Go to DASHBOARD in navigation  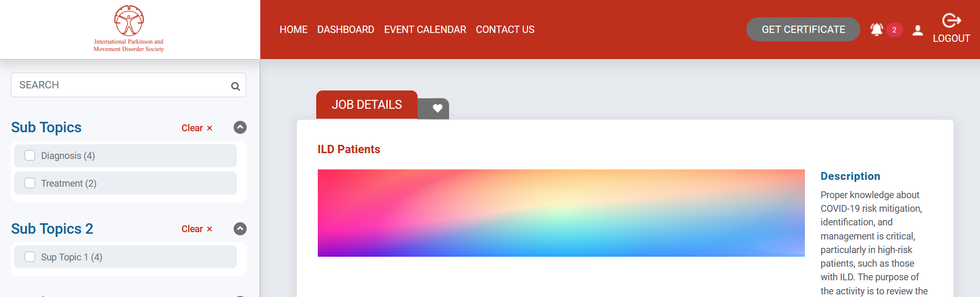click(345, 30)
